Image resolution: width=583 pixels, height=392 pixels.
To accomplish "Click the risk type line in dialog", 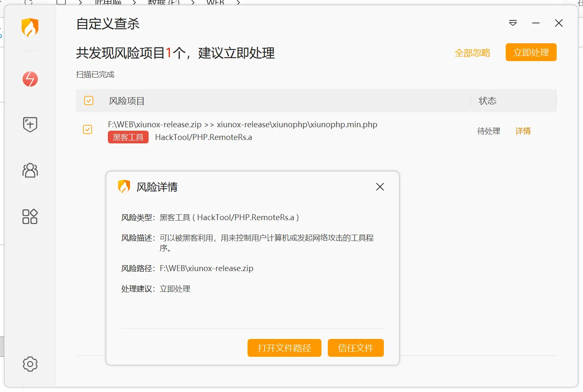I will [210, 218].
